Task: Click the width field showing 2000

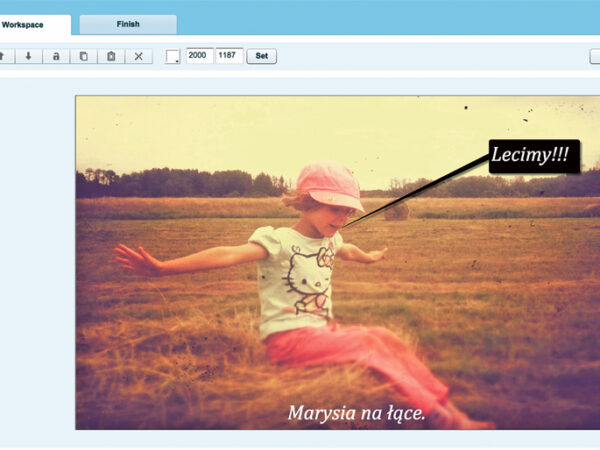Action: click(199, 56)
